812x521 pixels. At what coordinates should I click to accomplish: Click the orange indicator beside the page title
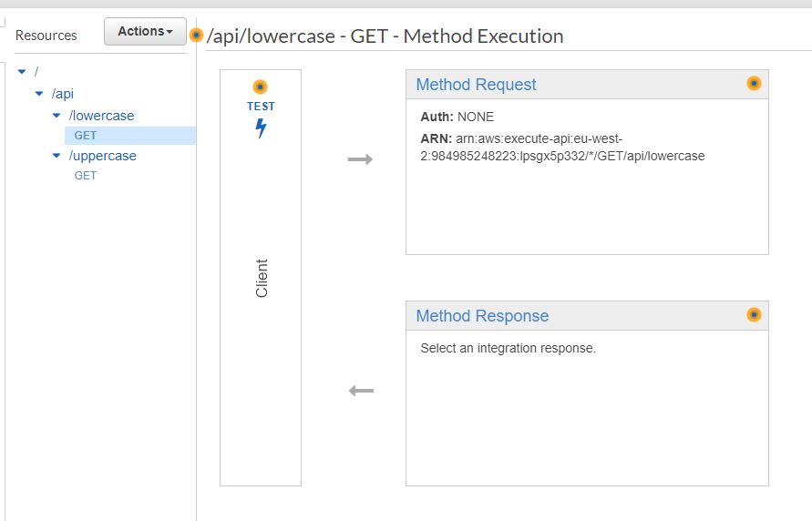196,36
